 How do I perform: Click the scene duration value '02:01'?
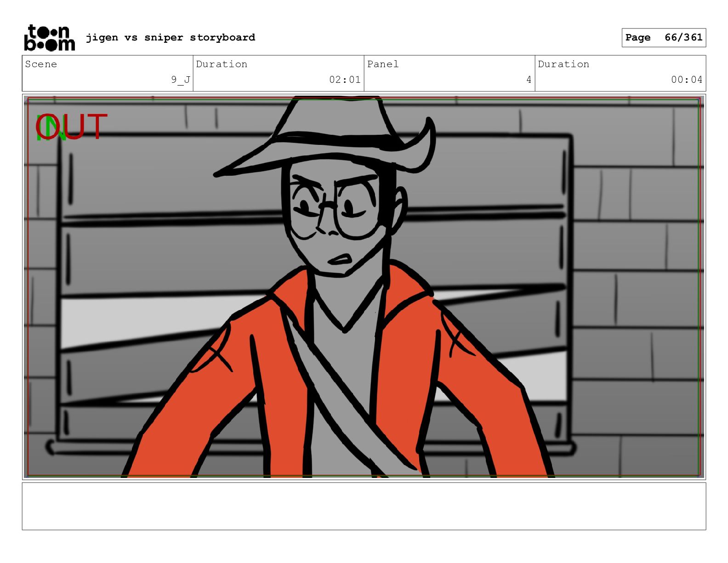[345, 80]
